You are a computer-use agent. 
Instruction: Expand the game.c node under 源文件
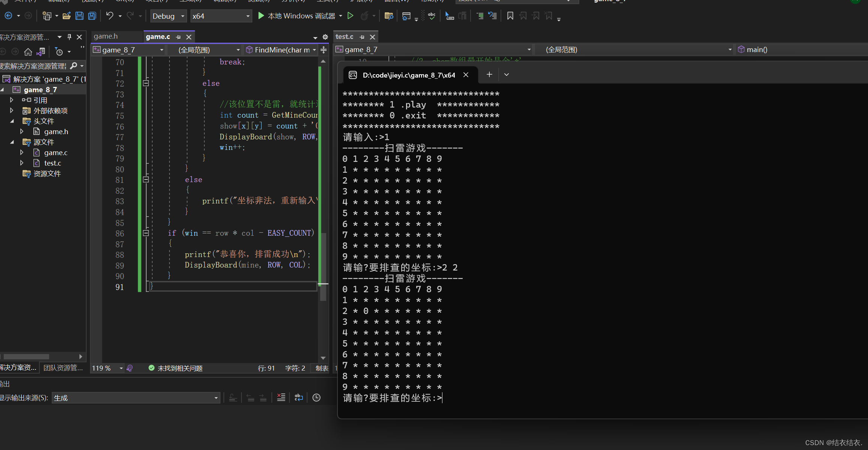click(x=22, y=152)
